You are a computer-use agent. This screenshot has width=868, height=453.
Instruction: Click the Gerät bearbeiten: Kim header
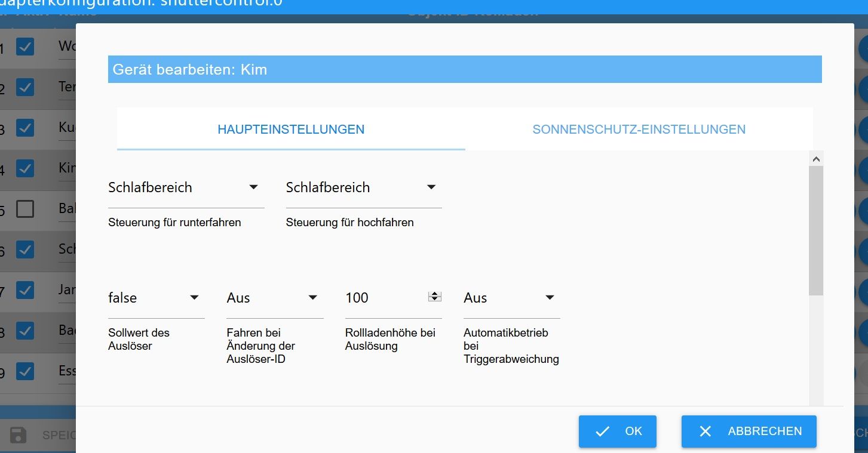(x=465, y=69)
